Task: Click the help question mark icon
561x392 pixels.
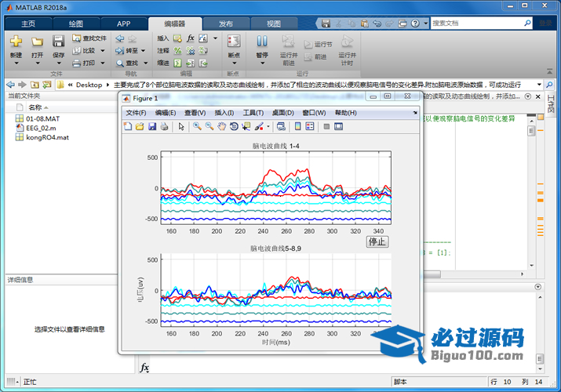Action: (415, 24)
